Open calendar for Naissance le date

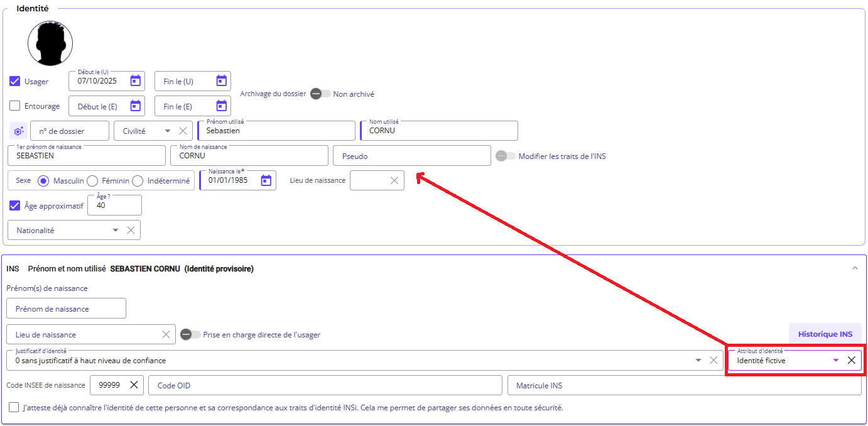pos(266,180)
